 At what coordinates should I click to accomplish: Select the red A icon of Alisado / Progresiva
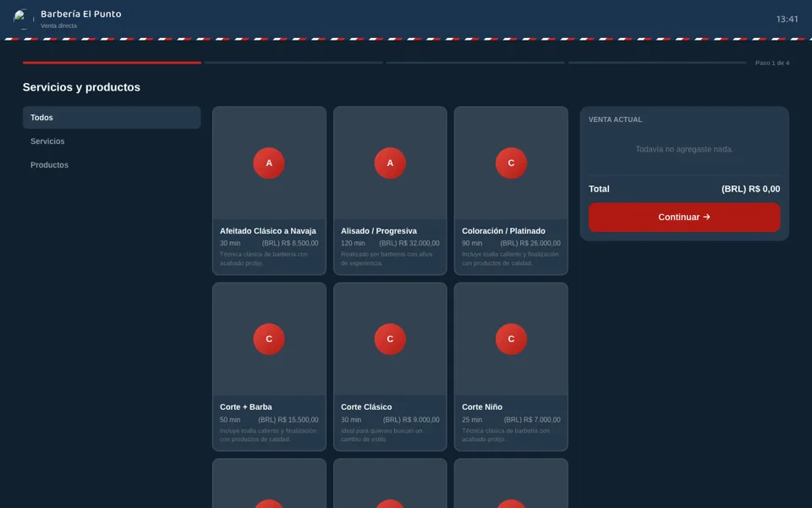pyautogui.click(x=390, y=163)
